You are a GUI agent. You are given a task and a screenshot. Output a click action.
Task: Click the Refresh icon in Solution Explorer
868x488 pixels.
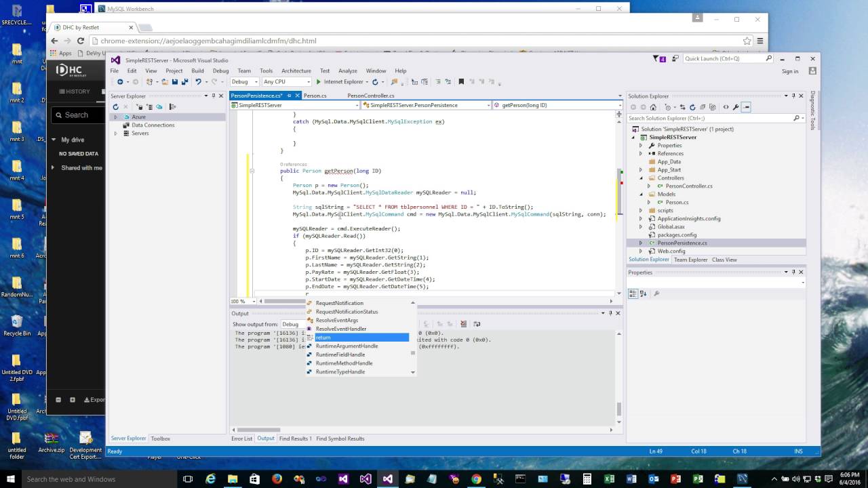click(x=692, y=107)
